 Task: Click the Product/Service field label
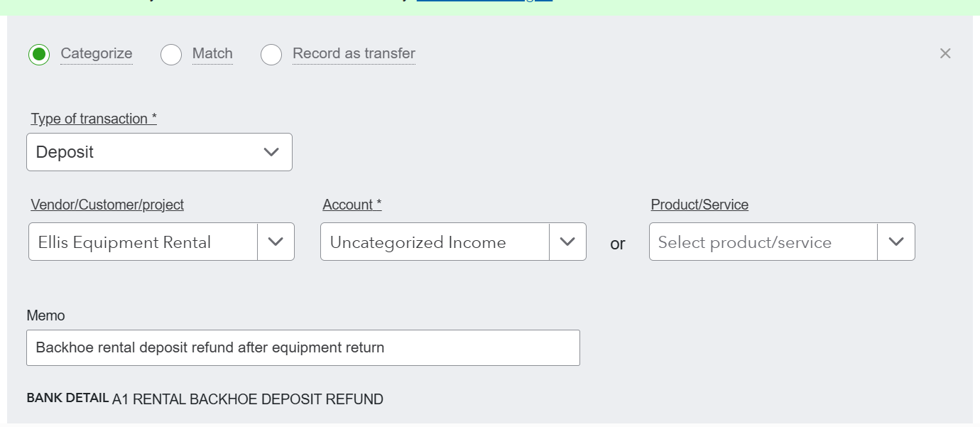(x=699, y=205)
